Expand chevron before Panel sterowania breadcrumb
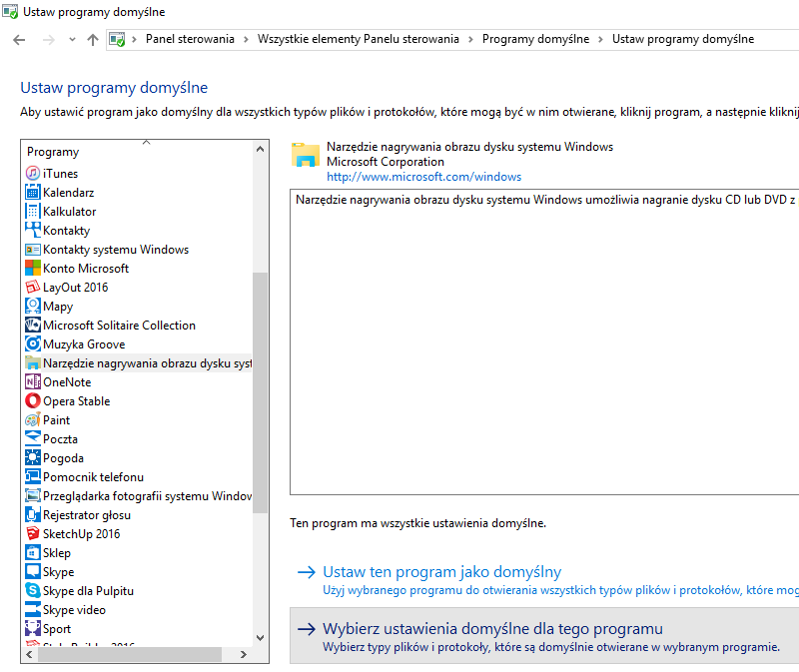 (134, 39)
